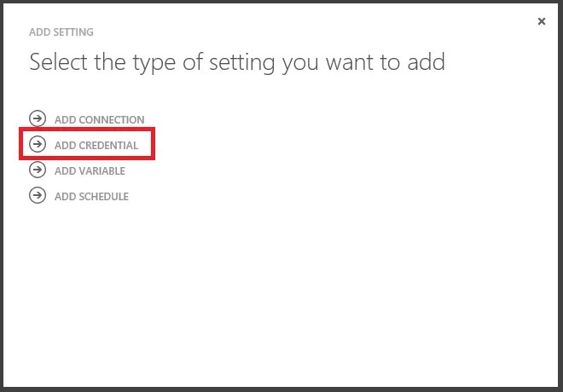Click the word 'setting' in the large heading

click(x=242, y=63)
